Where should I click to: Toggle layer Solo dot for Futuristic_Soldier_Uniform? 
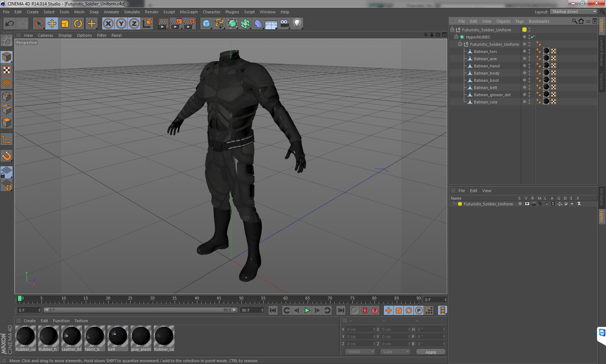520,204
